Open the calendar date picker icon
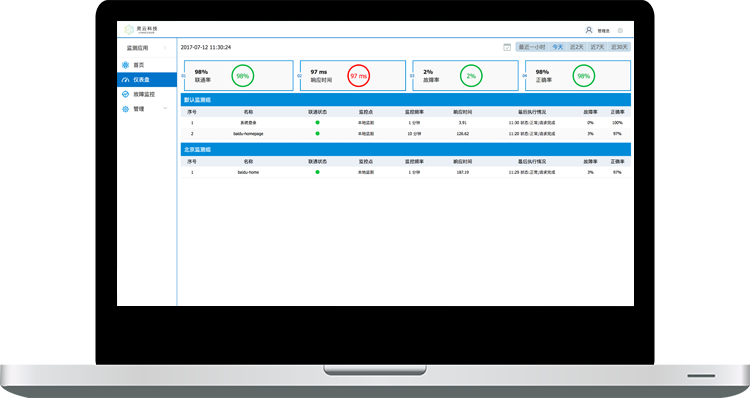The image size is (750, 398). pyautogui.click(x=507, y=47)
